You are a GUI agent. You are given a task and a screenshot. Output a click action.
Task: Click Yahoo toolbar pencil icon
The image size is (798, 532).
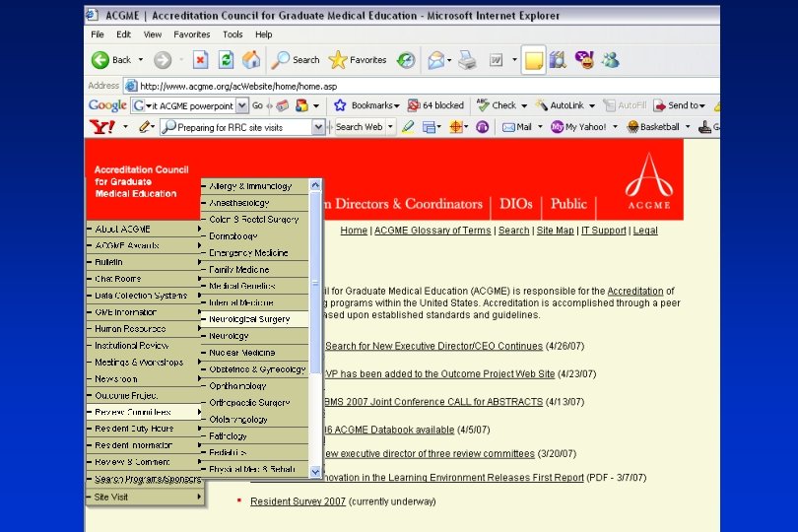[x=145, y=127]
